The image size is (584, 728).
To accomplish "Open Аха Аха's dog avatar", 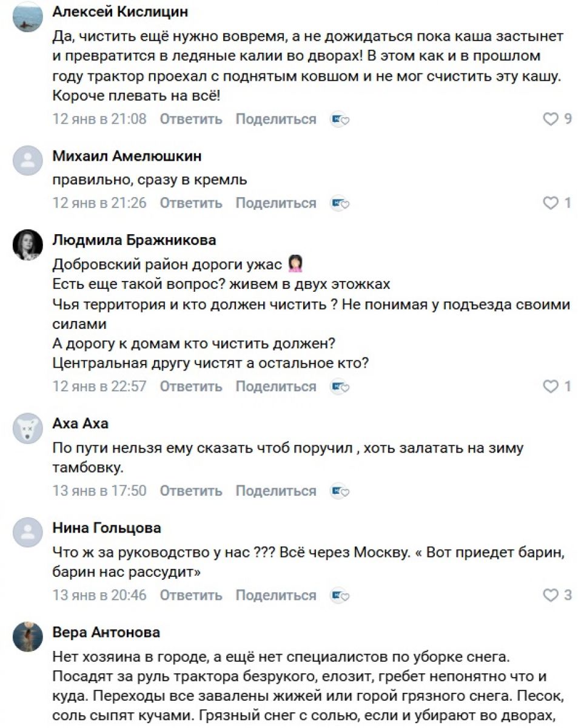I will click(x=28, y=429).
